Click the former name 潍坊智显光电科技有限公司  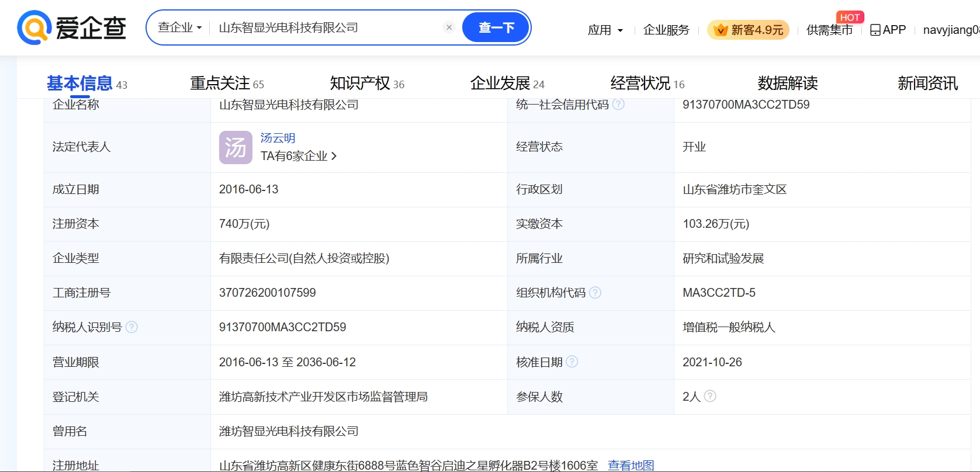(289, 431)
